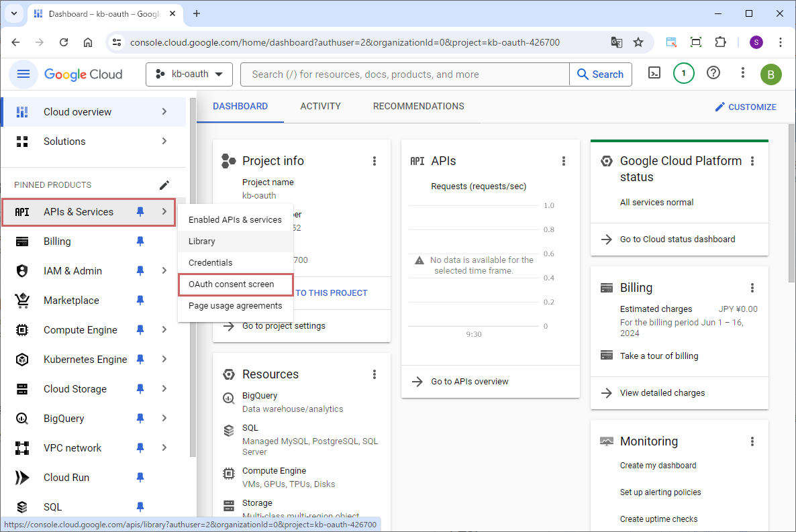Open the Billing card three-dot menu
This screenshot has width=796, height=532.
752,288
